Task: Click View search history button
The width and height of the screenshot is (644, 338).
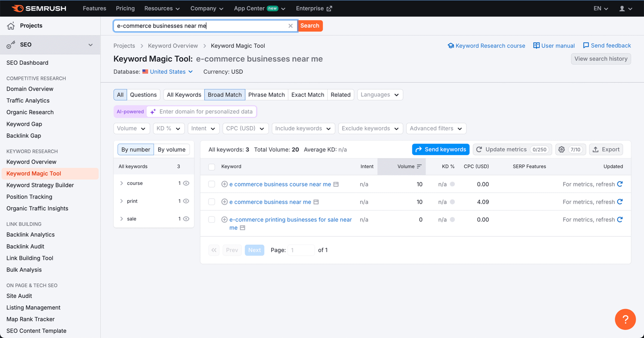Action: pyautogui.click(x=601, y=59)
